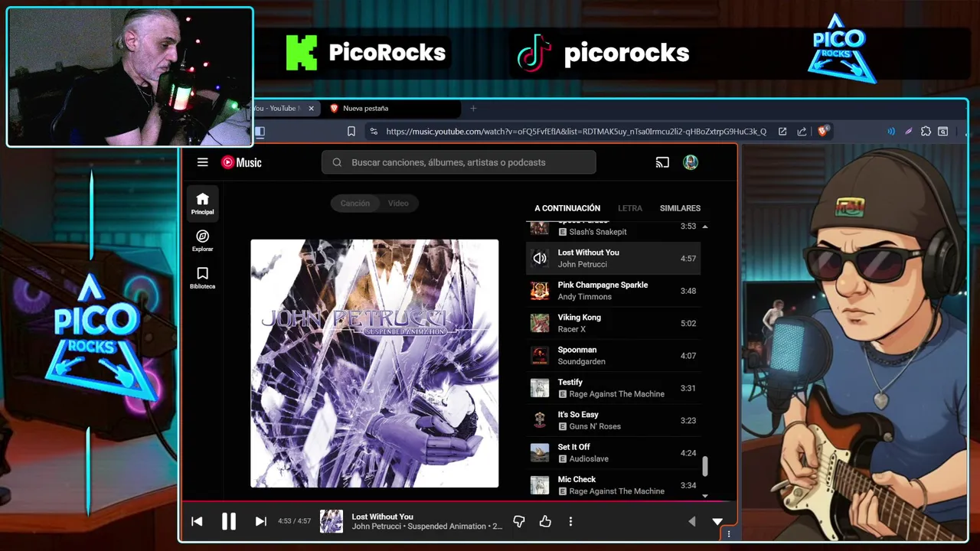The width and height of the screenshot is (980, 551).
Task: Switch to Video mode
Action: coord(398,204)
